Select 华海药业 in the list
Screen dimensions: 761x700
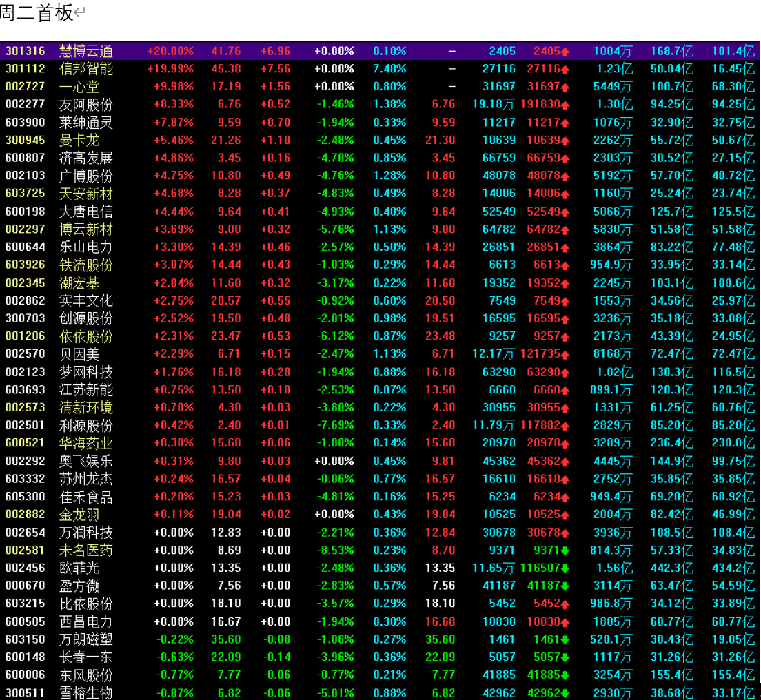(x=85, y=443)
